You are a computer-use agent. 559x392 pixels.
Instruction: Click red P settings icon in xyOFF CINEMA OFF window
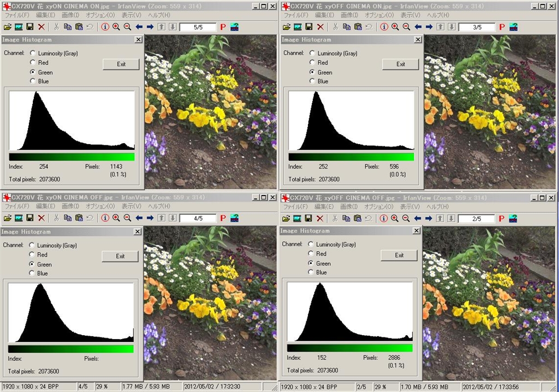[502, 218]
